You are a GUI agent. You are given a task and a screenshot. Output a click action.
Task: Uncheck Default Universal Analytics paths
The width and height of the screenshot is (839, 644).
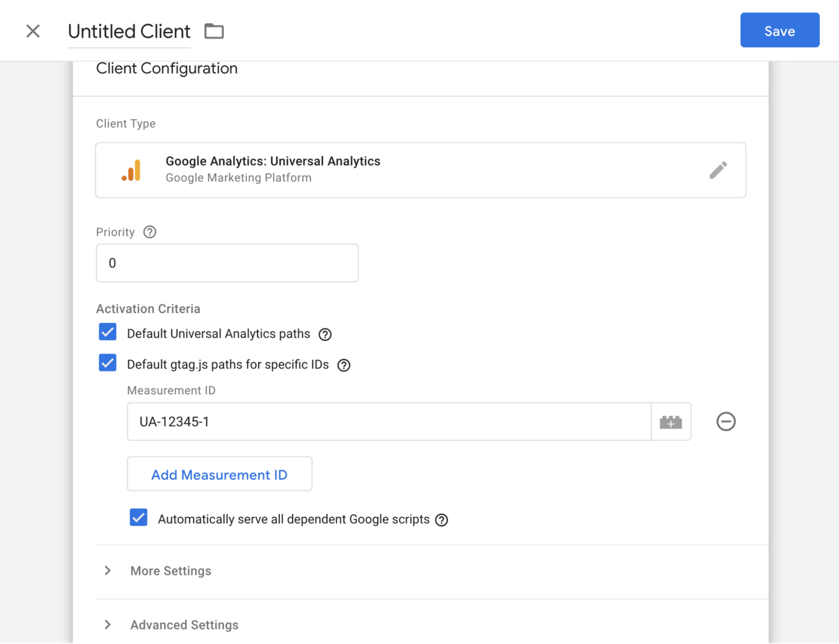pyautogui.click(x=107, y=332)
